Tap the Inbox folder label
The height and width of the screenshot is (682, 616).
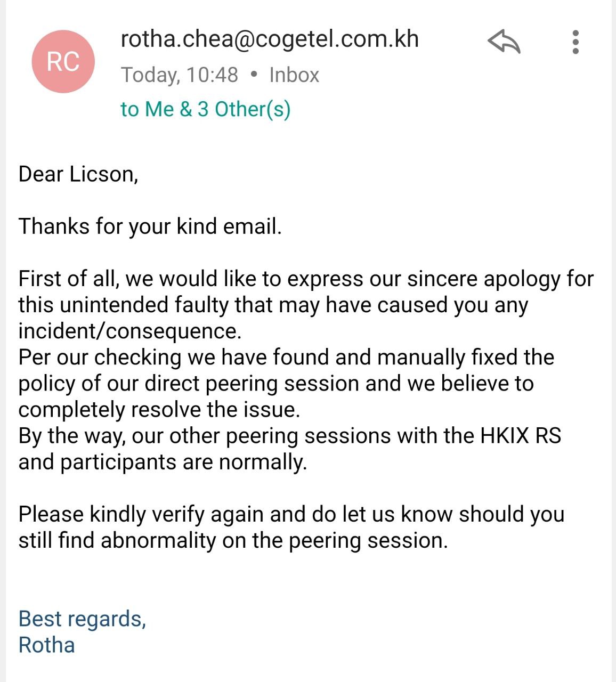(294, 75)
